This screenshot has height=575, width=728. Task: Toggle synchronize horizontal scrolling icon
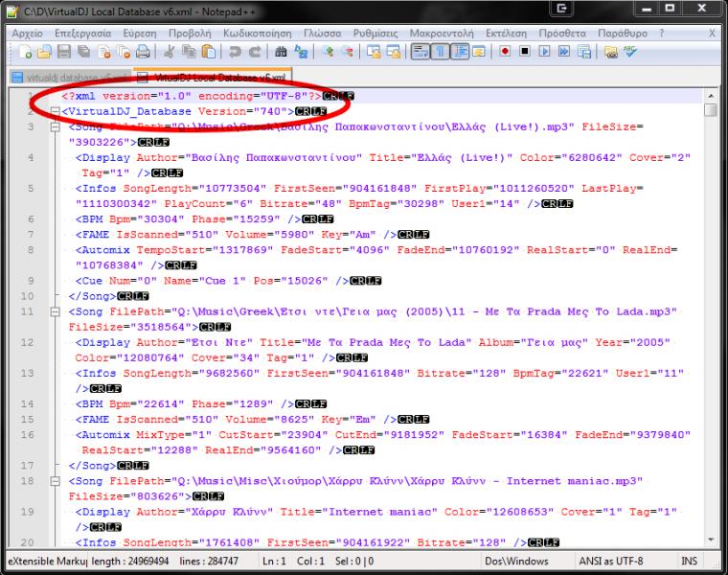[x=394, y=52]
